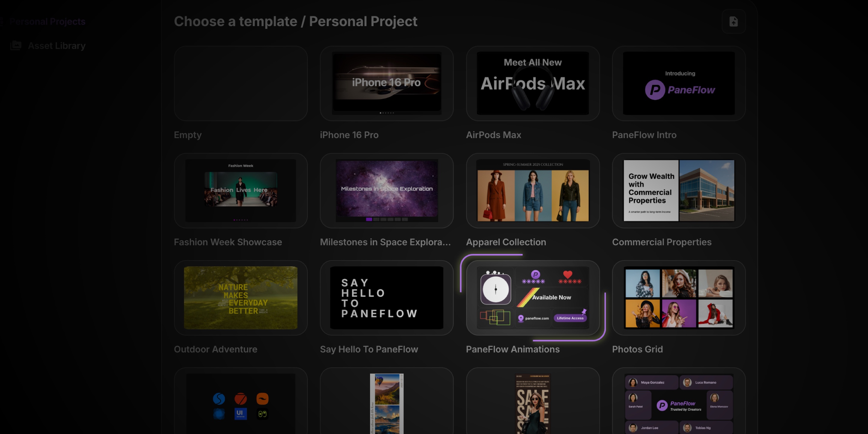This screenshot has width=868, height=434.
Task: Open the Asset Library icon in sidebar
Action: pos(16,46)
